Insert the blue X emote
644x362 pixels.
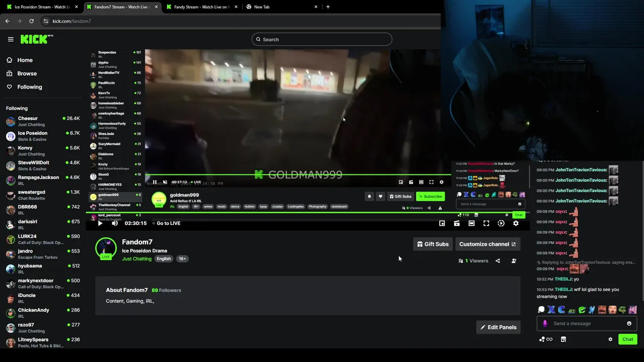point(551,310)
